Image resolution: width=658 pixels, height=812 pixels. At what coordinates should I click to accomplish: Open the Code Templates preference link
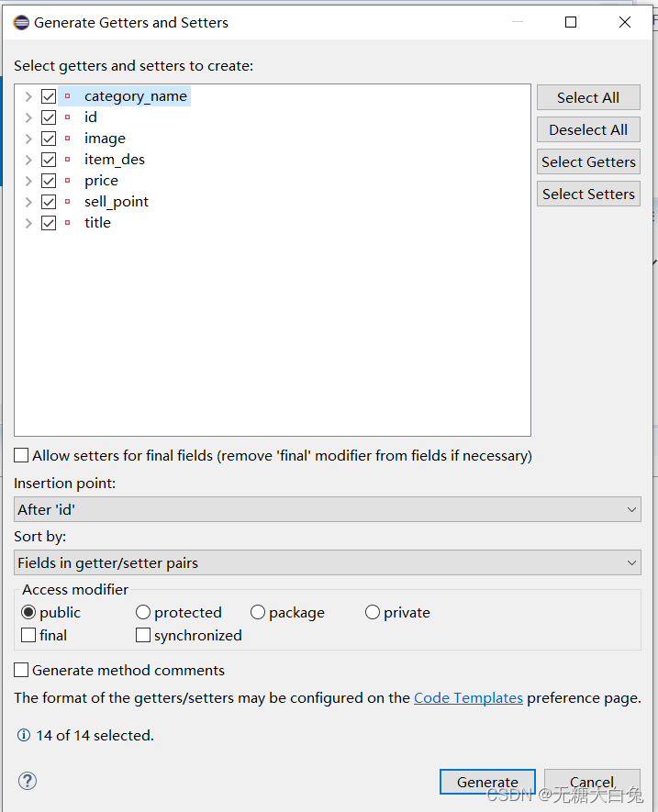468,697
